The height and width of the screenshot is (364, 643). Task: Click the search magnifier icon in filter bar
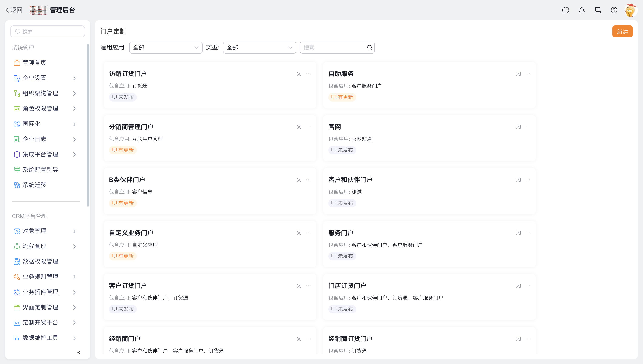[x=369, y=48]
